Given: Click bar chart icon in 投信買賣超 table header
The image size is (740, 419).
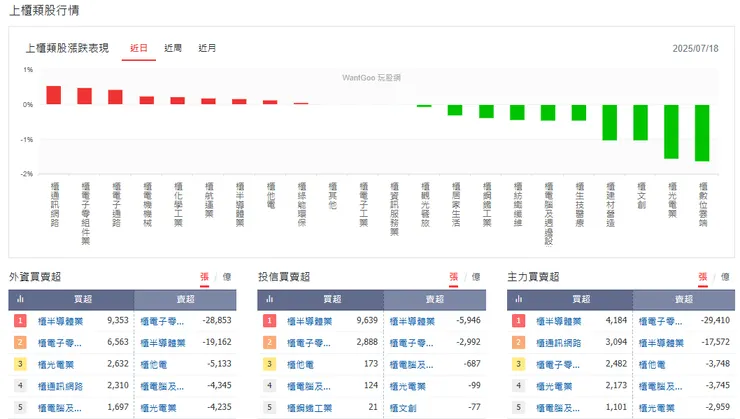Looking at the screenshot, I should [269, 299].
